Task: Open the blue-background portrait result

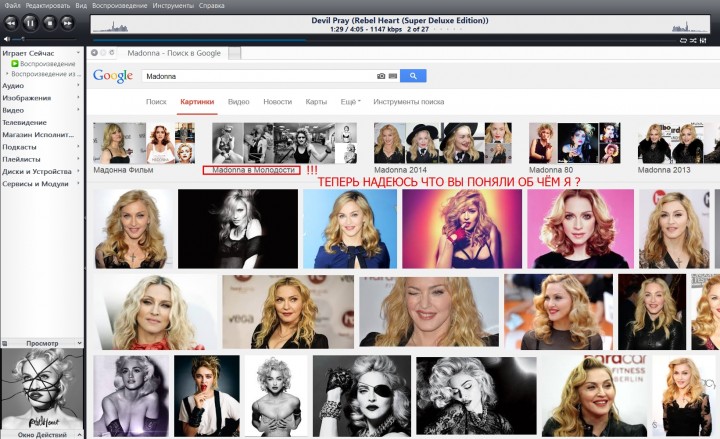Action: (x=350, y=229)
